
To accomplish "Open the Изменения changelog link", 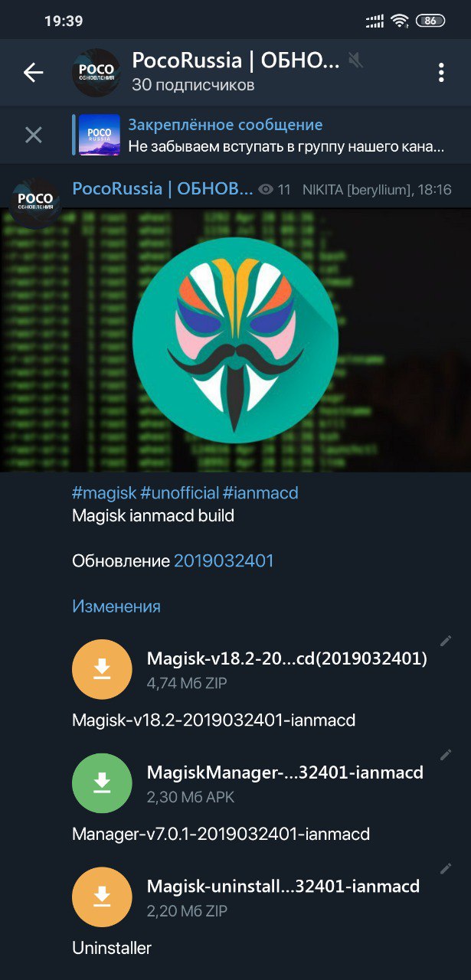I will (116, 606).
